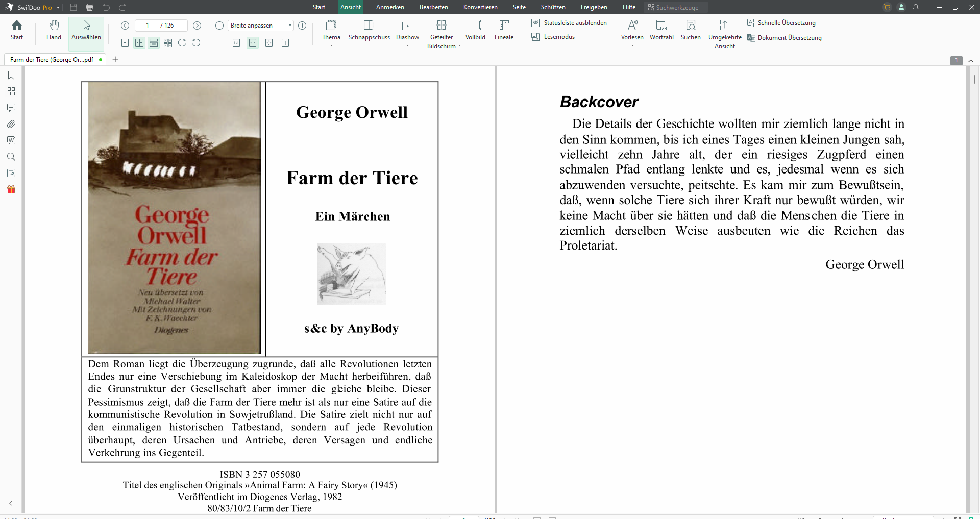Open the Wortzahl word count tool
980x519 pixels.
tap(661, 30)
